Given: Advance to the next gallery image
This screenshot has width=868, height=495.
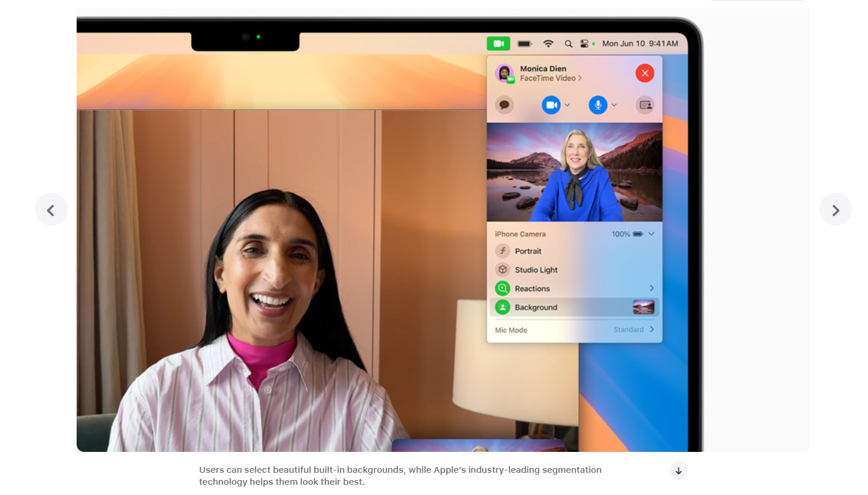Looking at the screenshot, I should [836, 209].
